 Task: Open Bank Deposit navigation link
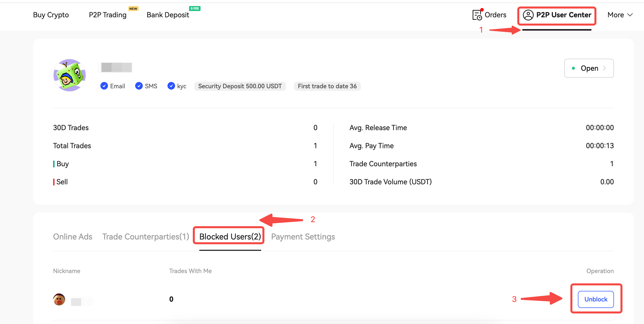pyautogui.click(x=168, y=15)
